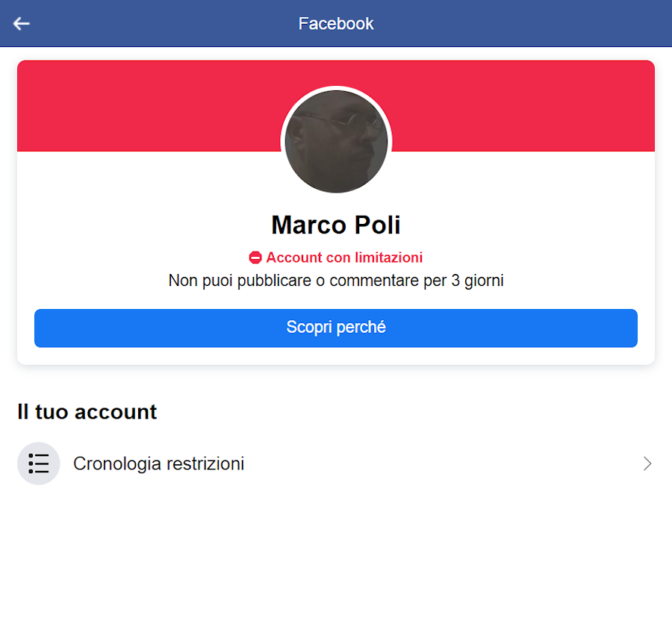Click the Marco Poli profile picture
Viewport: 672px width, 618px height.
click(x=336, y=141)
